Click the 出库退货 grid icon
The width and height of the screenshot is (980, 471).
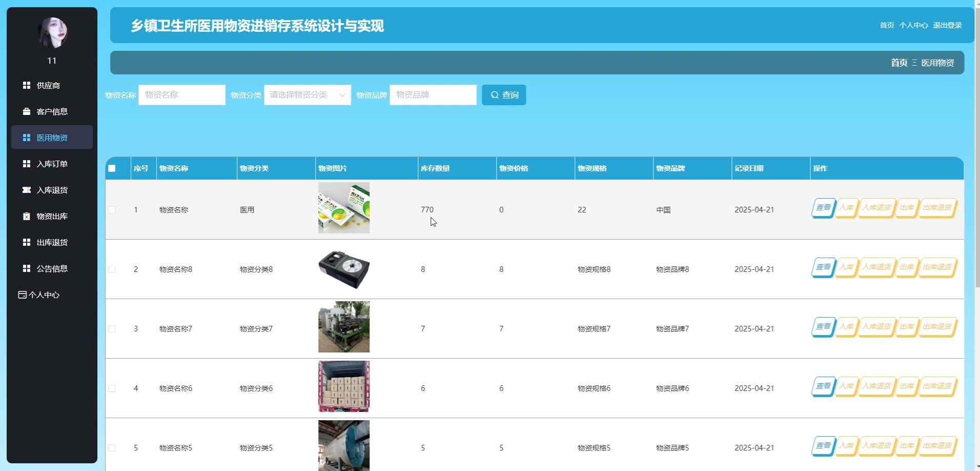coord(27,242)
